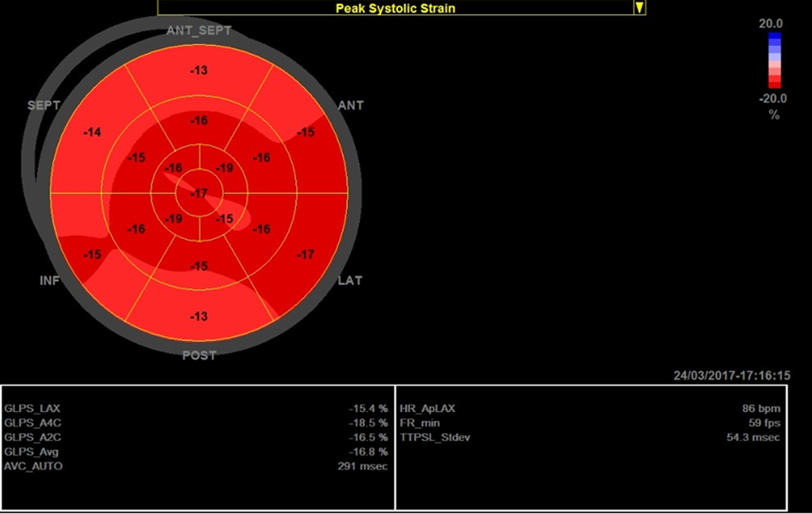Select the SEPT wall label

point(44,105)
